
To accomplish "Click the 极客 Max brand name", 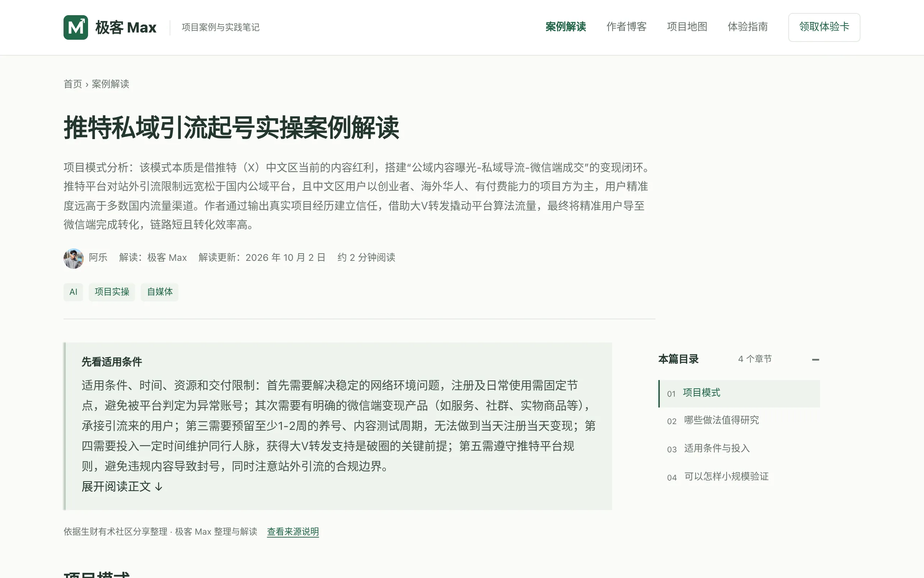I will coord(126,27).
